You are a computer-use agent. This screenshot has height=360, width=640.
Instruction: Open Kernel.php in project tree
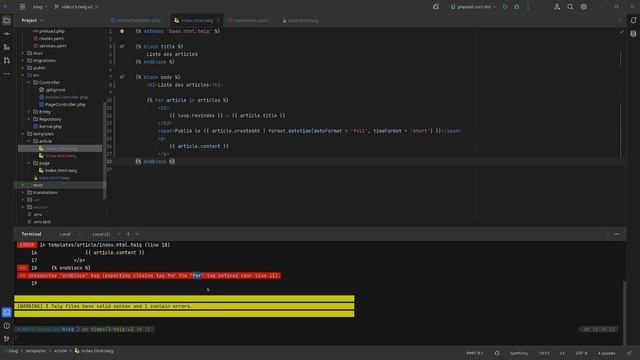(x=47, y=127)
